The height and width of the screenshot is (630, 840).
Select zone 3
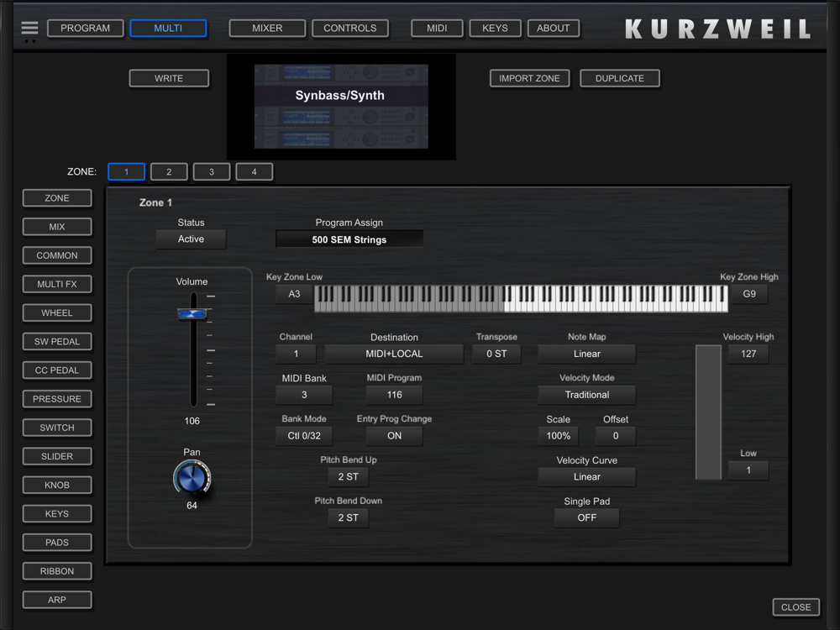[212, 171]
